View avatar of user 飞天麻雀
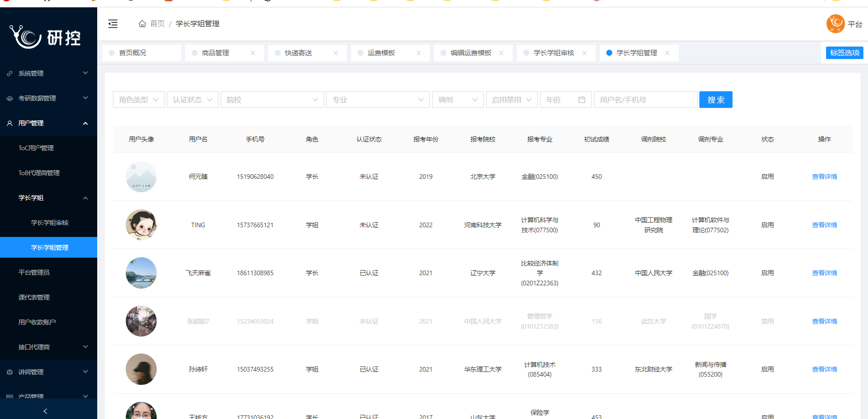This screenshot has width=868, height=419. 141,273
